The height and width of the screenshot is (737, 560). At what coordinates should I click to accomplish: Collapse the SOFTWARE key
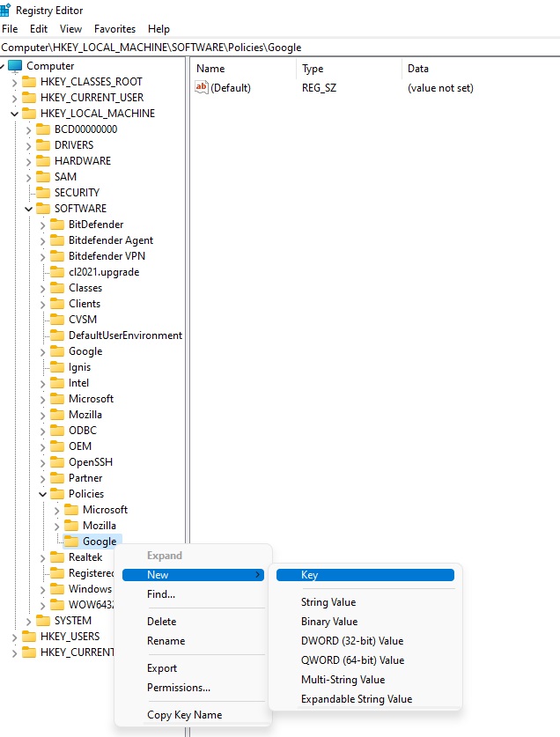coord(29,210)
